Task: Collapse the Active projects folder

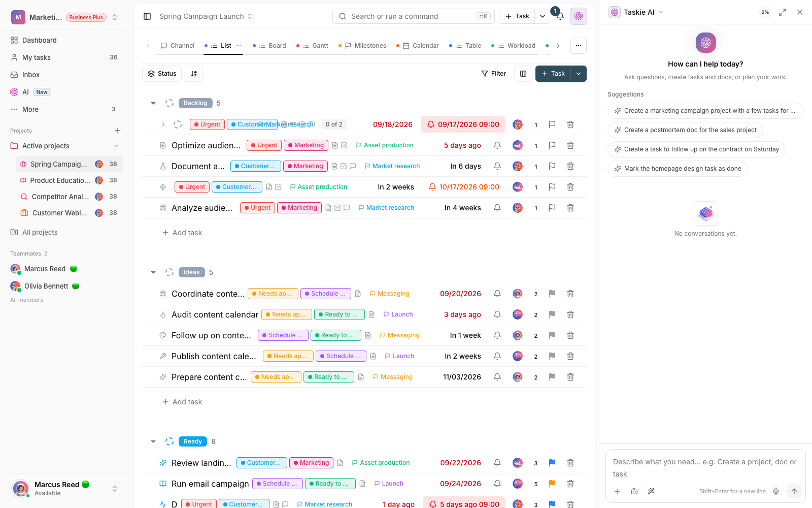Action: pyautogui.click(x=116, y=146)
